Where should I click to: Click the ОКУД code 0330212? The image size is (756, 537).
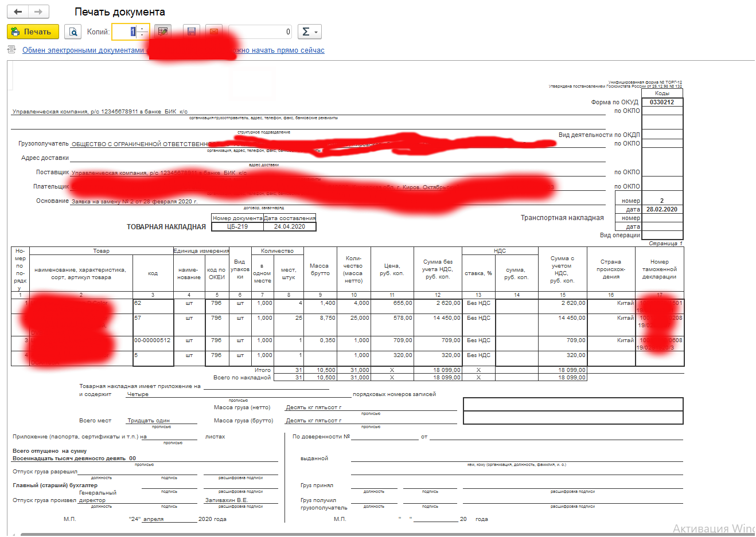(x=662, y=102)
